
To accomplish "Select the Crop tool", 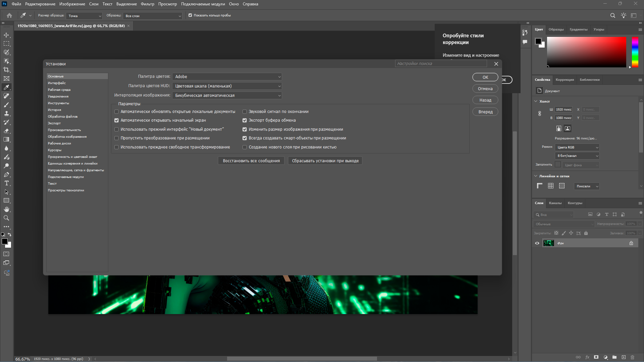I will coord(6,70).
